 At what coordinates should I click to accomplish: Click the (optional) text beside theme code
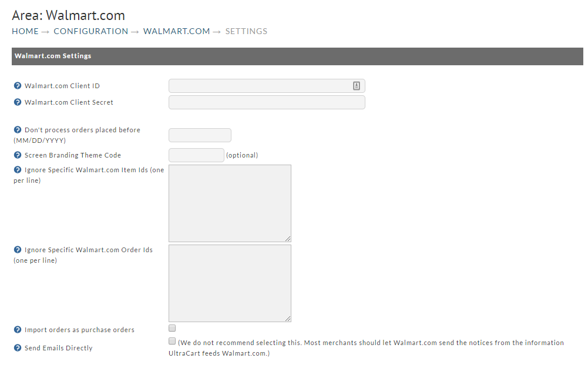pyautogui.click(x=242, y=155)
